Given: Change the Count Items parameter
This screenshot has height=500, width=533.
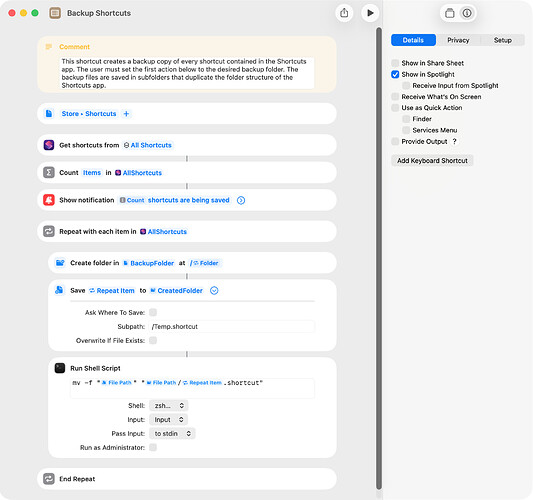Looking at the screenshot, I should (92, 173).
